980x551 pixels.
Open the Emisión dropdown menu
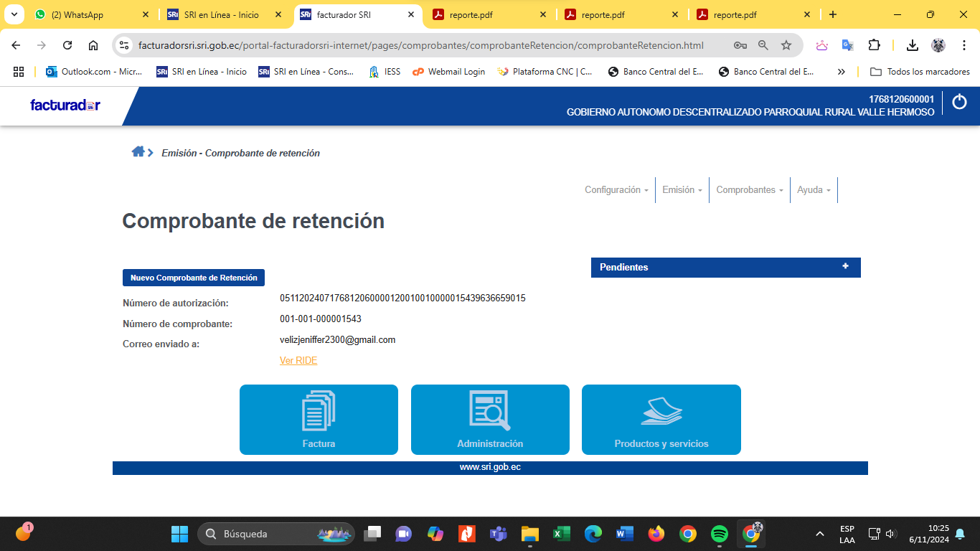coord(682,190)
